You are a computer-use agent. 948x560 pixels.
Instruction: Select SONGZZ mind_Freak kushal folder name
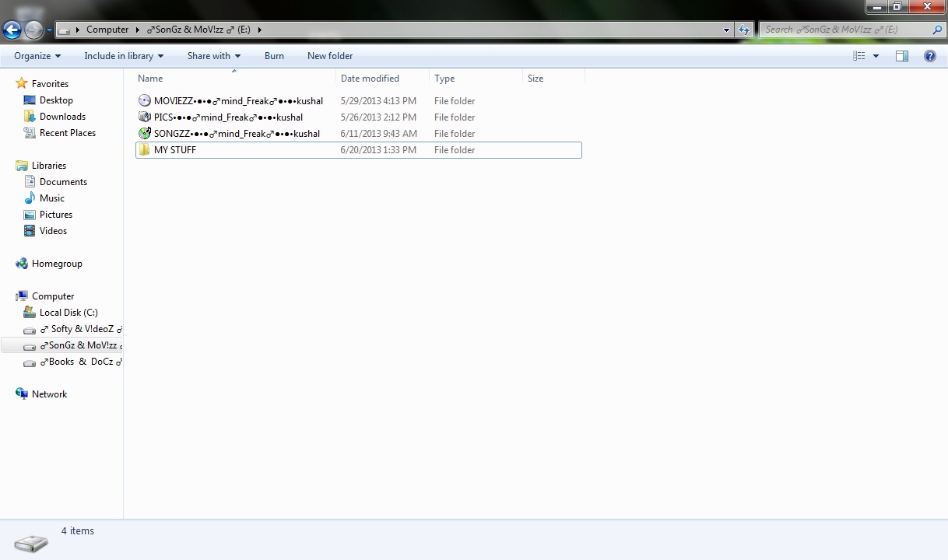point(237,134)
